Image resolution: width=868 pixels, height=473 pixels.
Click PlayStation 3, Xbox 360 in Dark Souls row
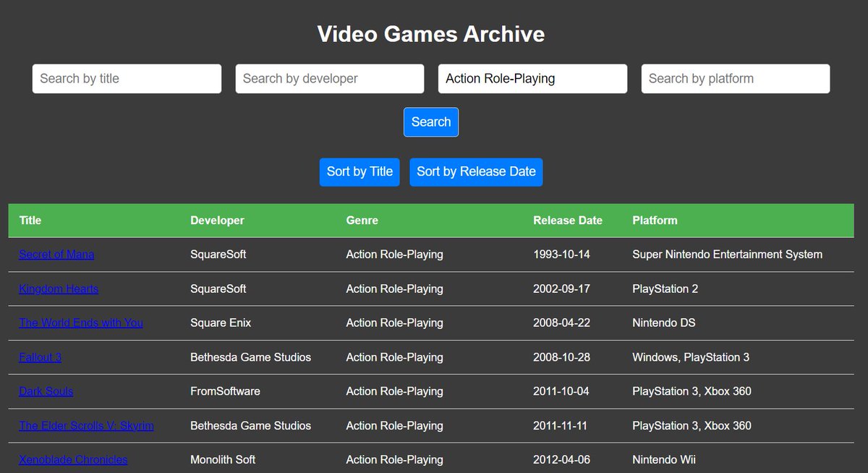(x=692, y=391)
